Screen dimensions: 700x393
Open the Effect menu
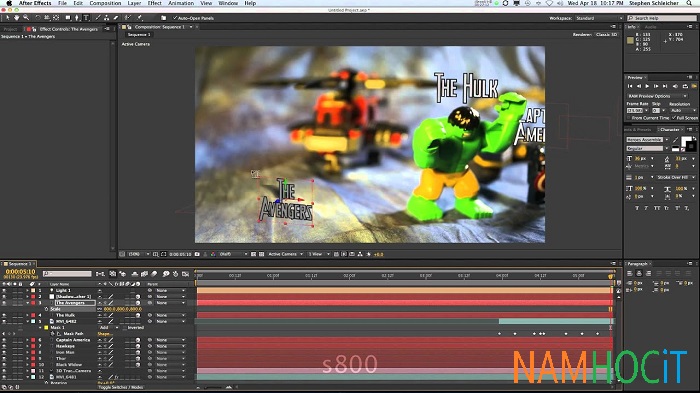154,3
